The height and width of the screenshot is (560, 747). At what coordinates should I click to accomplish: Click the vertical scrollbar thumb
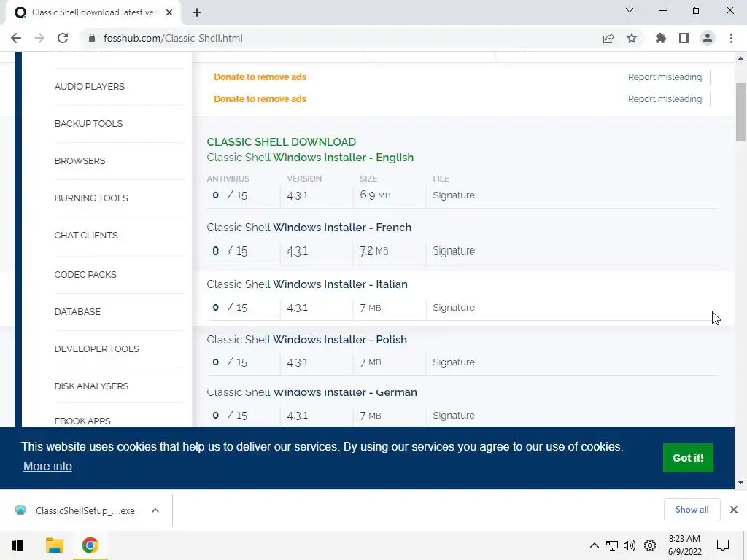(740, 112)
